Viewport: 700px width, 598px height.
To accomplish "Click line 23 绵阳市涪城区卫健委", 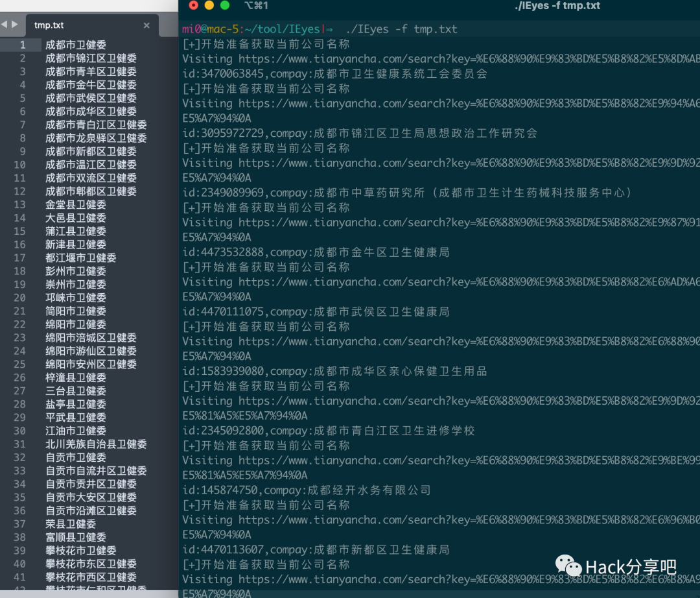I will click(x=91, y=338).
